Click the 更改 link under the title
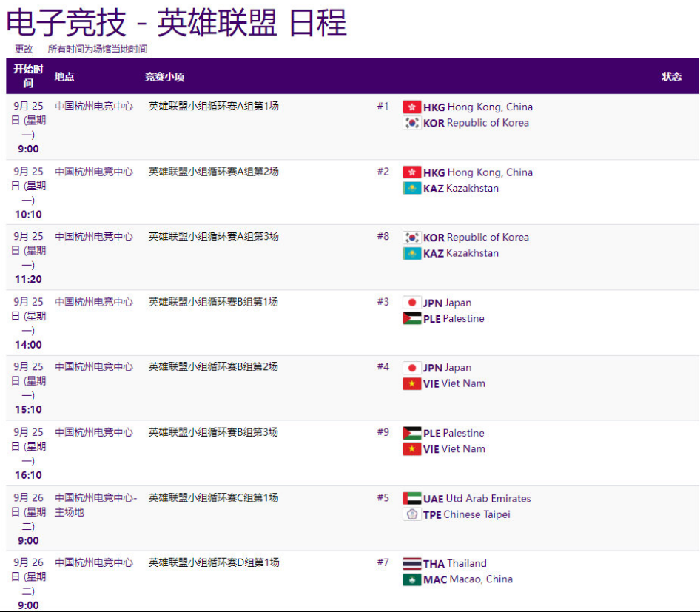The height and width of the screenshot is (612, 700). 24,49
